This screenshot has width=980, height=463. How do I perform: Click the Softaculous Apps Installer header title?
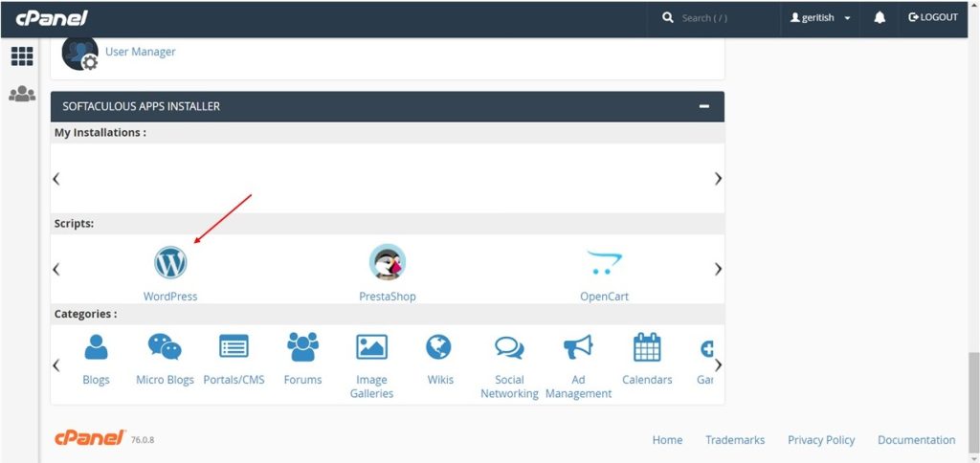coord(142,106)
